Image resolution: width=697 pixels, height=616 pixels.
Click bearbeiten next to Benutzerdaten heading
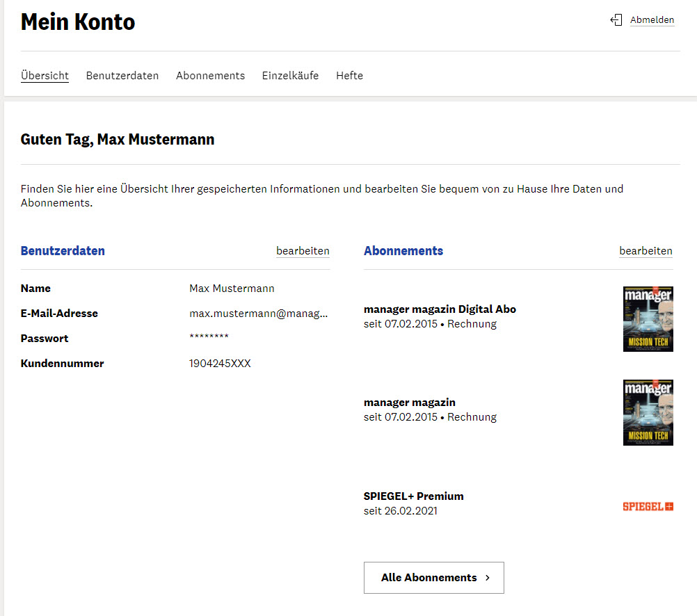303,251
